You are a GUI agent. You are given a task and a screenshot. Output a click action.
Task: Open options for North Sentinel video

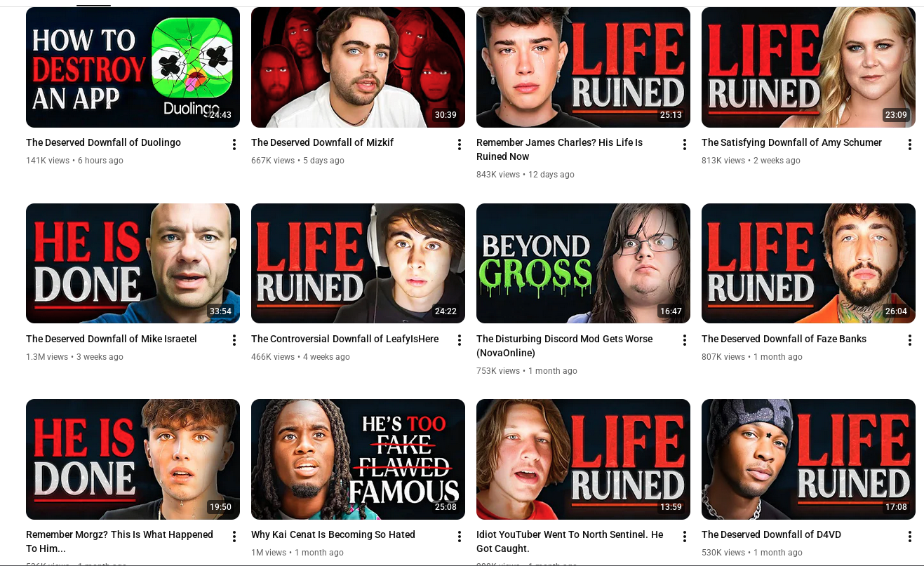(x=685, y=537)
